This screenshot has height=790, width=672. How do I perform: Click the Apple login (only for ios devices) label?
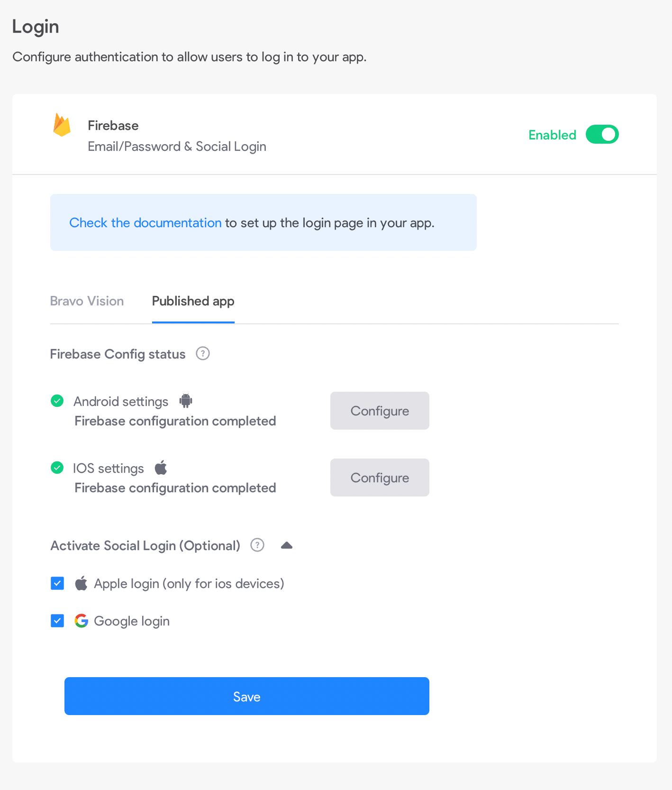[x=189, y=584]
